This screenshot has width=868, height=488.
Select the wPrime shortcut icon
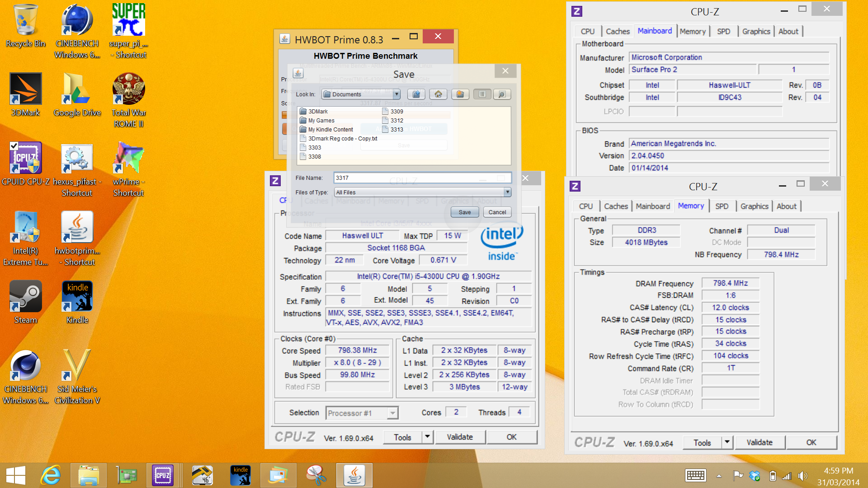129,169
